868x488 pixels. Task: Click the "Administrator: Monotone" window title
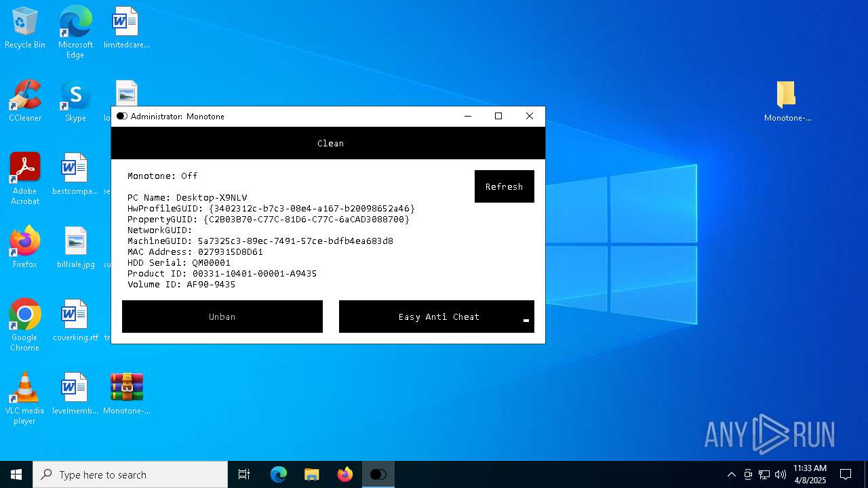click(x=178, y=117)
